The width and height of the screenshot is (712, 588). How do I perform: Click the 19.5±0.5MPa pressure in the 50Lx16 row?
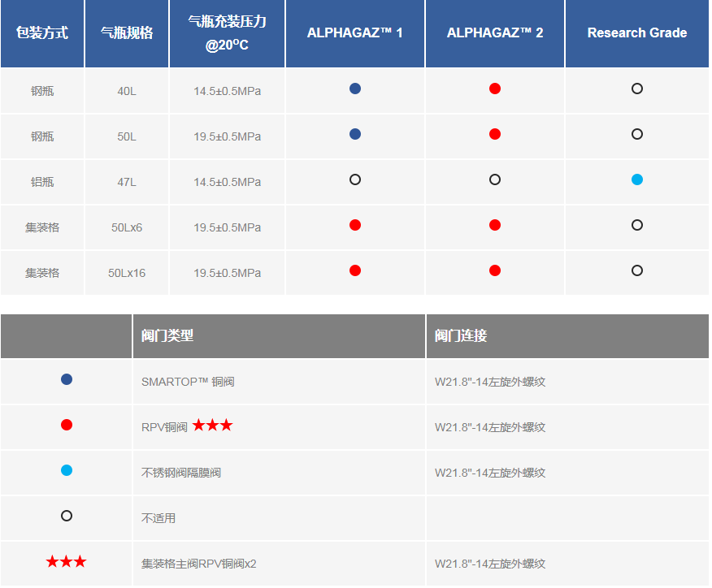click(x=227, y=273)
